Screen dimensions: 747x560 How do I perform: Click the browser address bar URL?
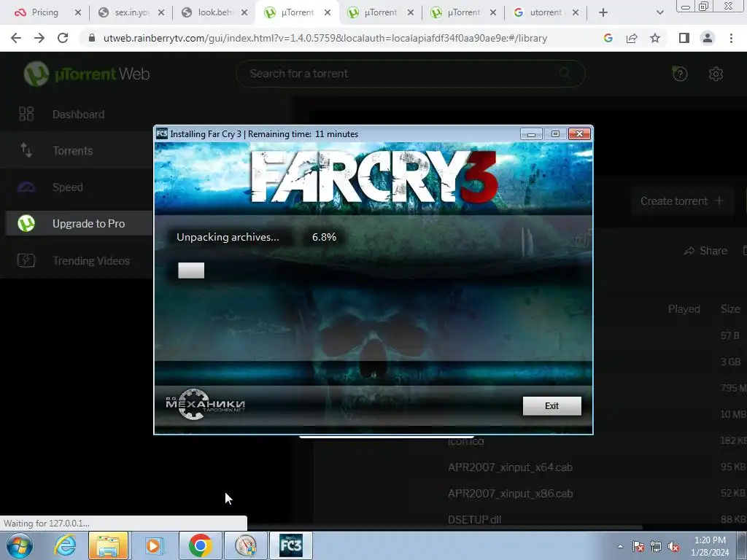point(325,38)
